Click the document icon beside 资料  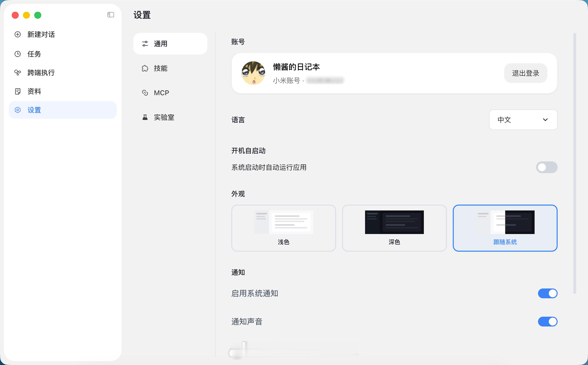click(18, 91)
